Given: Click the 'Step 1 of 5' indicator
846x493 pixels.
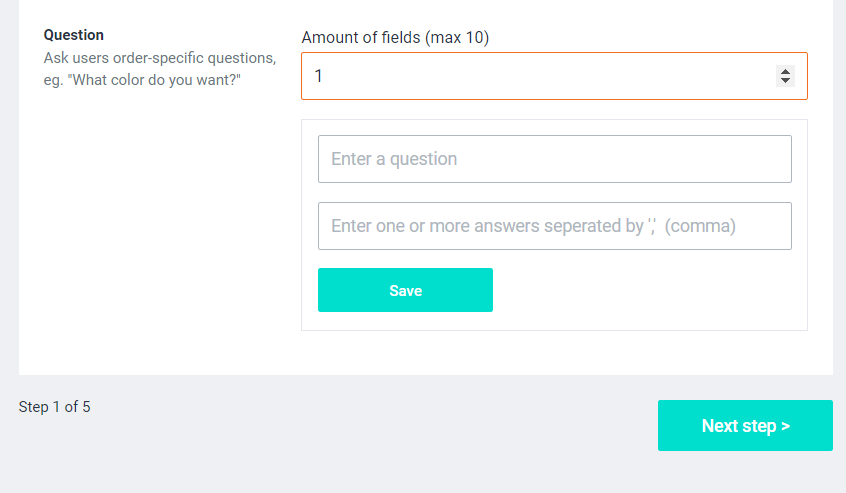Looking at the screenshot, I should (55, 407).
